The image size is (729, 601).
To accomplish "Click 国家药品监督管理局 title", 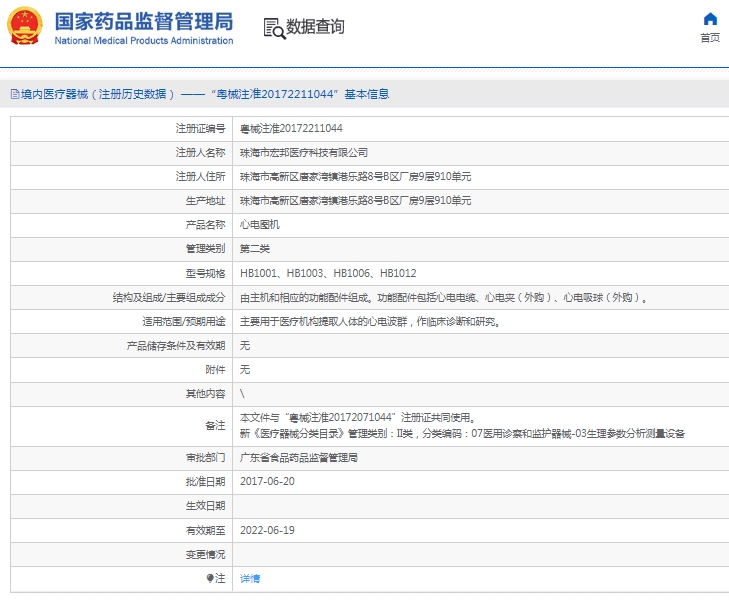I will point(144,21).
